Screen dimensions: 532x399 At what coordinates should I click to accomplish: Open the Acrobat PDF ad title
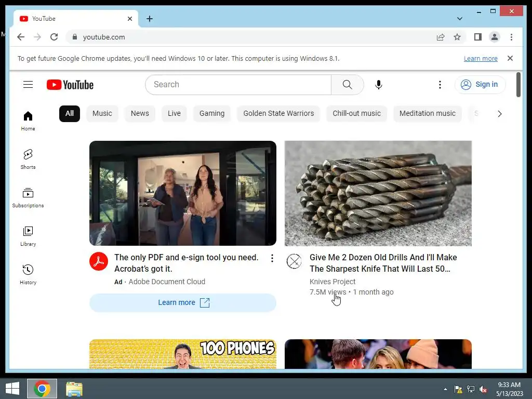(x=187, y=263)
